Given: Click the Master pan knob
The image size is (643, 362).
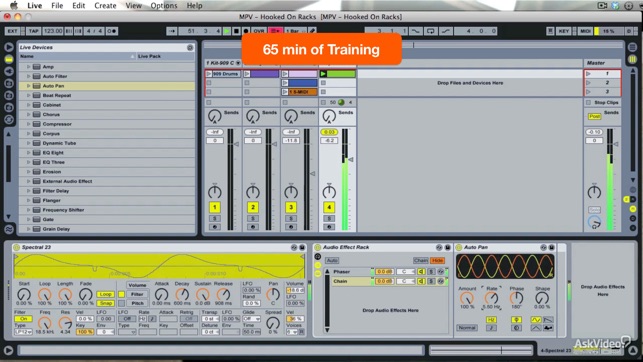Looking at the screenshot, I should tap(594, 191).
